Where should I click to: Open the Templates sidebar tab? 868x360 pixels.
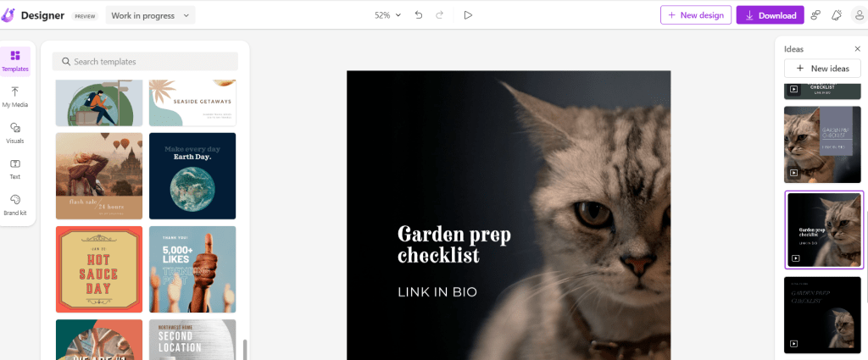tap(15, 61)
